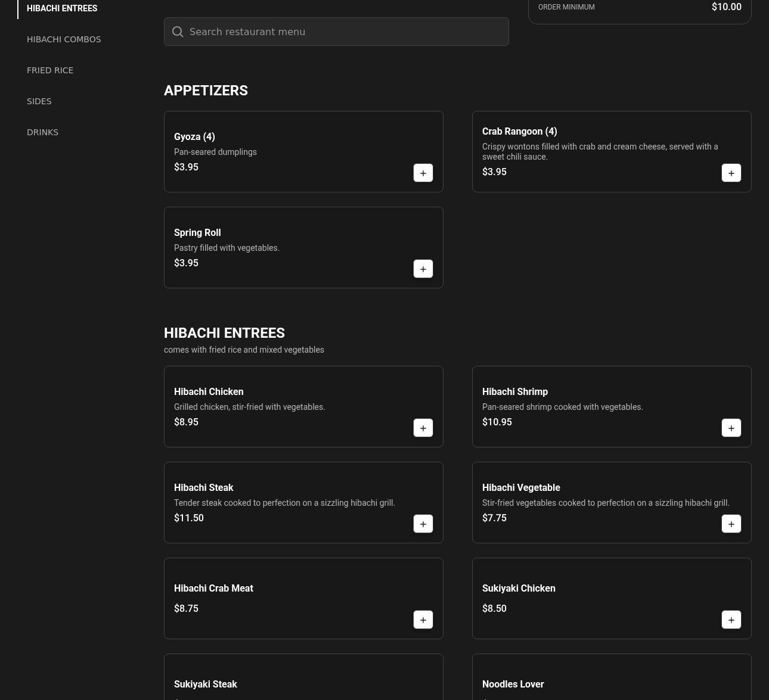Tap plus button for Sukiyaki Chicken
This screenshot has width=769, height=700.
pyautogui.click(x=731, y=620)
